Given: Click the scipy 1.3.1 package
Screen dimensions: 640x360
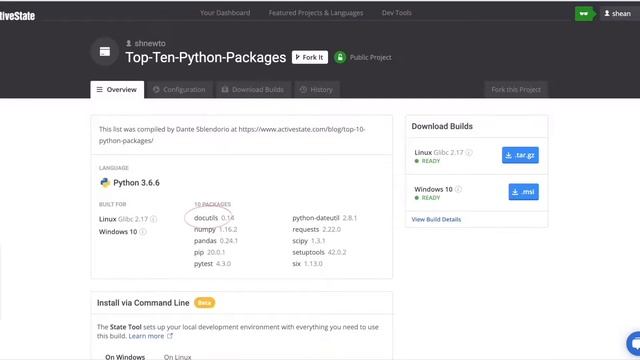Looking at the screenshot, I should (x=309, y=241).
